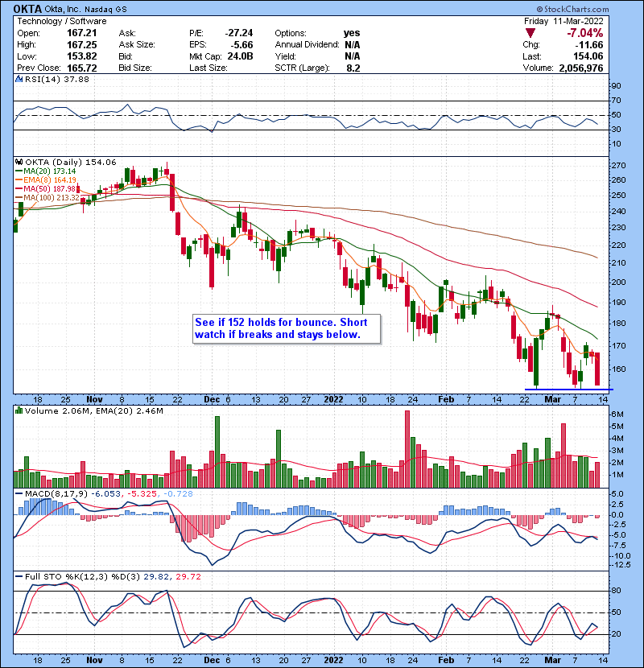644x668 pixels.
Task: Select the Open price 167.21
Action: [82, 33]
